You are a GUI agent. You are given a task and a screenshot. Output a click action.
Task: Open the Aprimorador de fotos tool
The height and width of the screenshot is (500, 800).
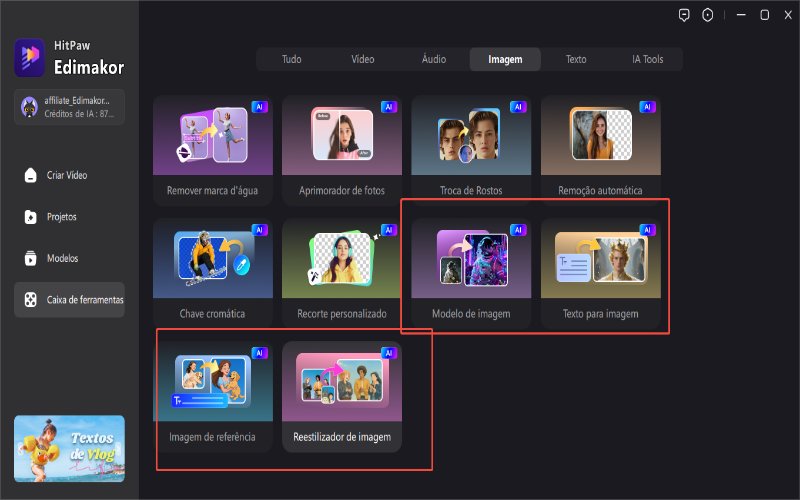point(342,150)
